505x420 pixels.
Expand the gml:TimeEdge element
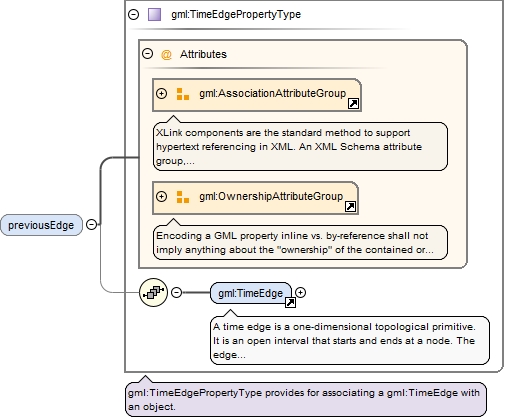tap(301, 293)
